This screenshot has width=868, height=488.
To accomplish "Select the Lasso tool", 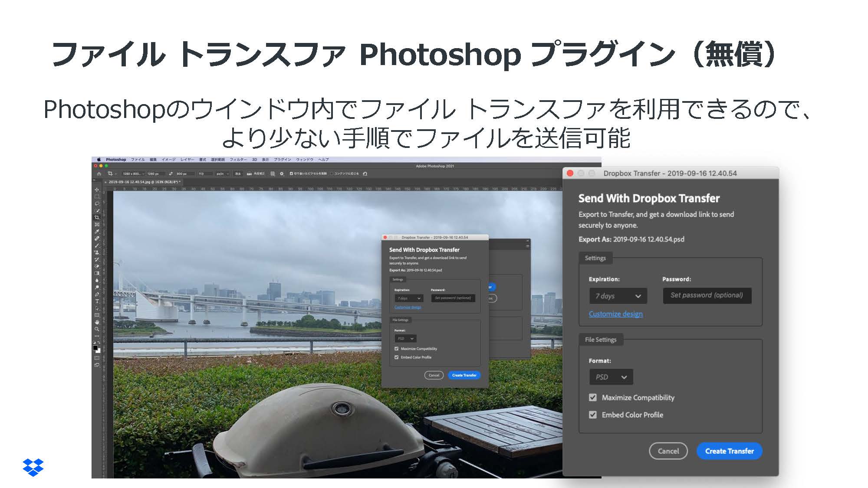I will (x=97, y=203).
